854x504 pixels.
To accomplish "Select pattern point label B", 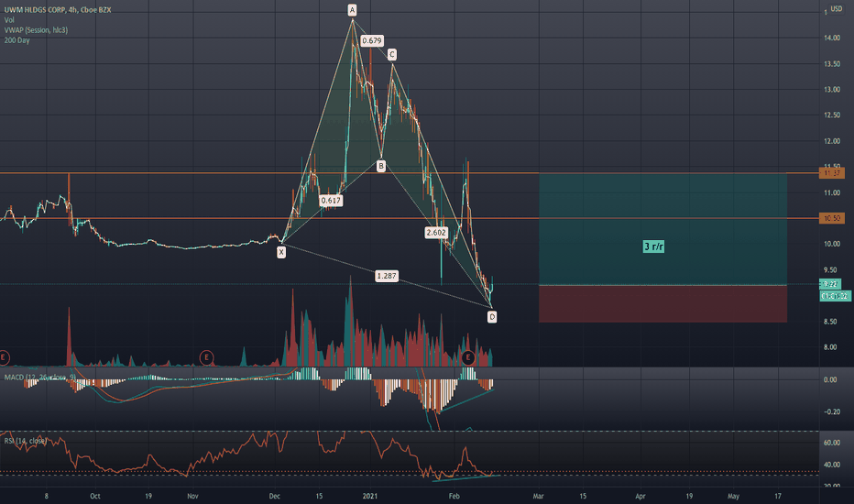I will [381, 166].
